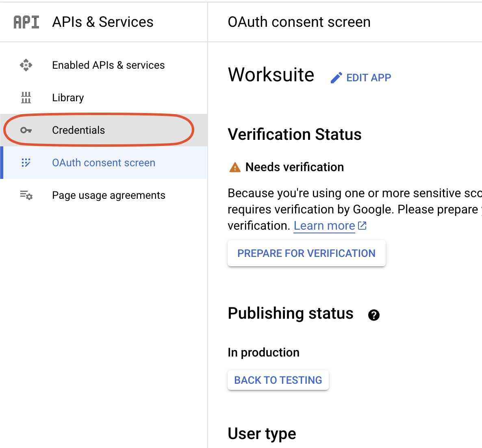Click PREPARE FOR VERIFICATION button
This screenshot has width=482, height=448.
[x=306, y=253]
